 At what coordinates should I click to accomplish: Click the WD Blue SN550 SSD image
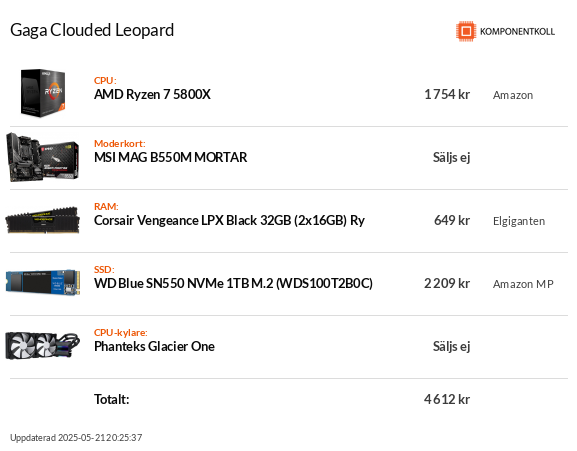43,283
